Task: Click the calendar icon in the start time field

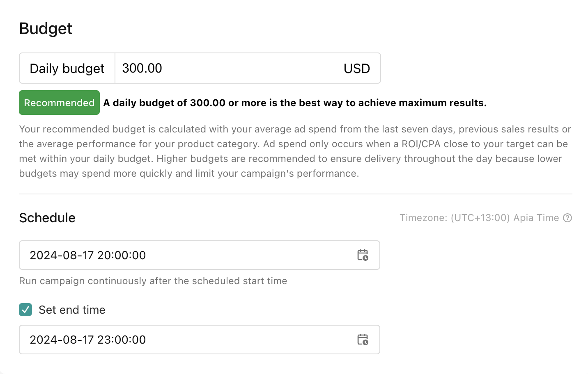Action: [x=363, y=255]
